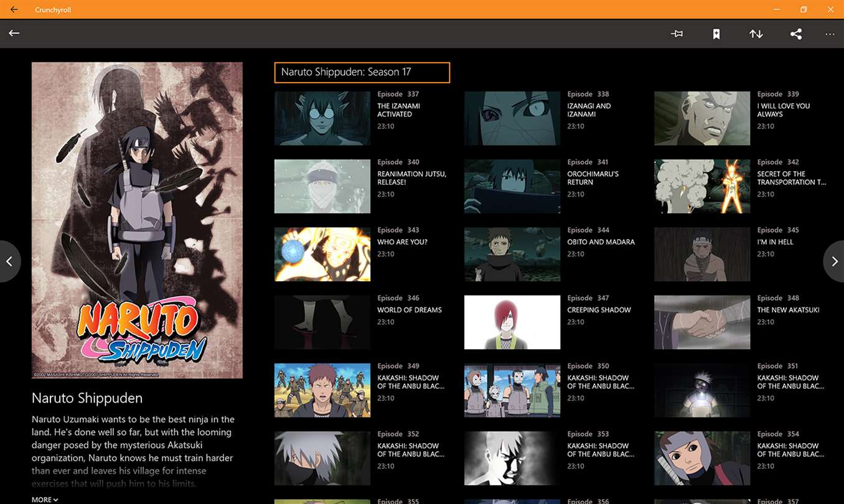Screen dimensions: 844x504
Task: Open Episode 348 The New Akatsuki thumbnail
Action: pos(702,322)
